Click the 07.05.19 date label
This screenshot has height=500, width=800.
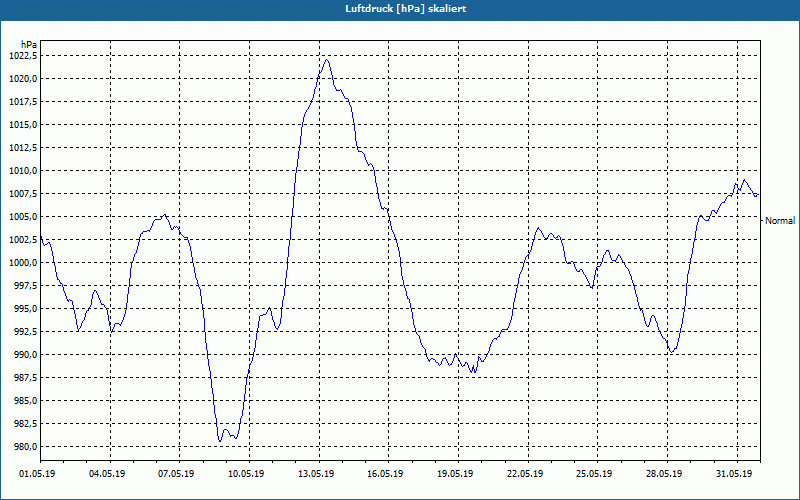click(177, 474)
